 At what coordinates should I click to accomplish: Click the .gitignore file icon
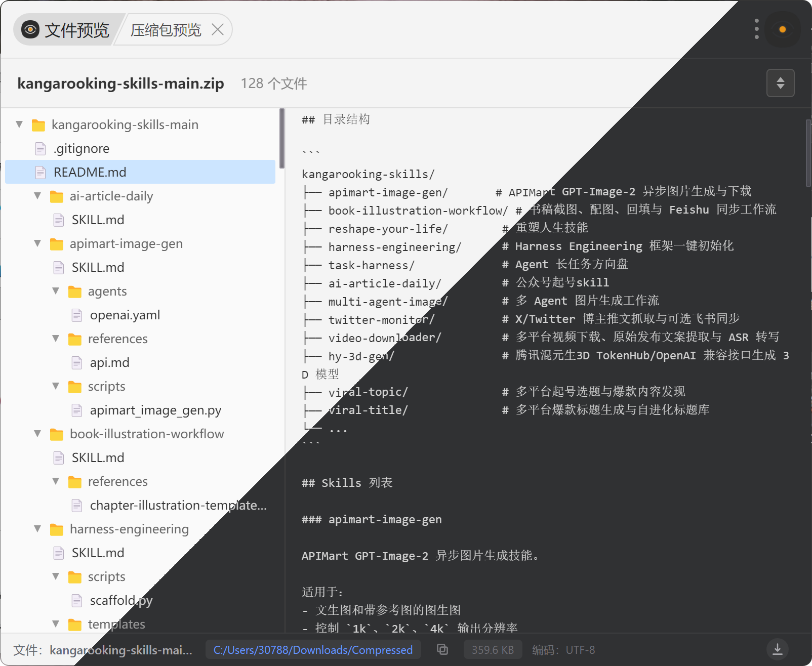click(x=40, y=148)
